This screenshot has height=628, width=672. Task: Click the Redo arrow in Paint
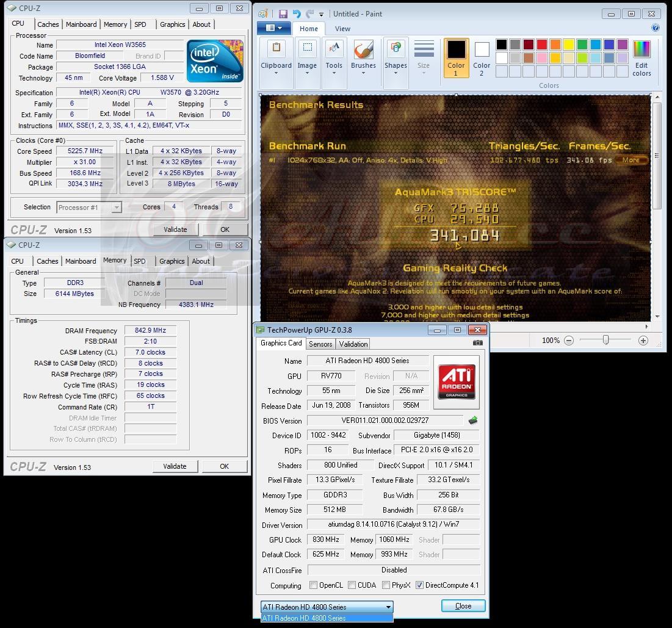coord(309,14)
